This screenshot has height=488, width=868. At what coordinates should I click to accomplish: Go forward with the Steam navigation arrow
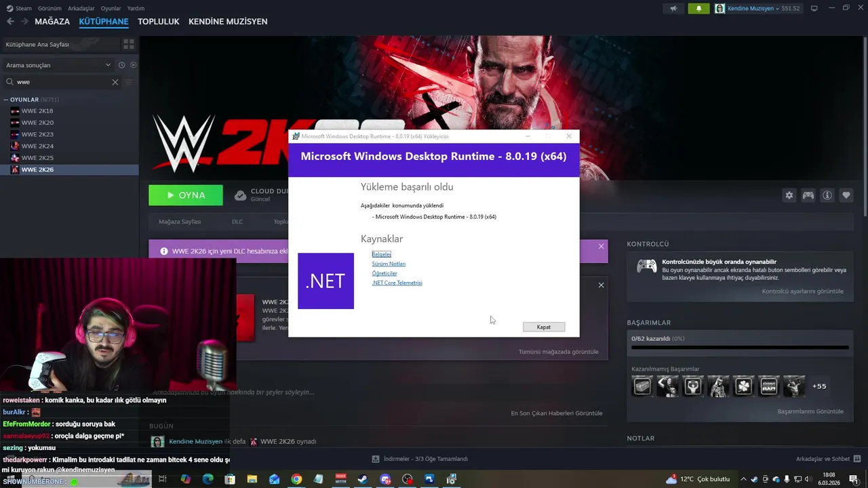(x=25, y=22)
